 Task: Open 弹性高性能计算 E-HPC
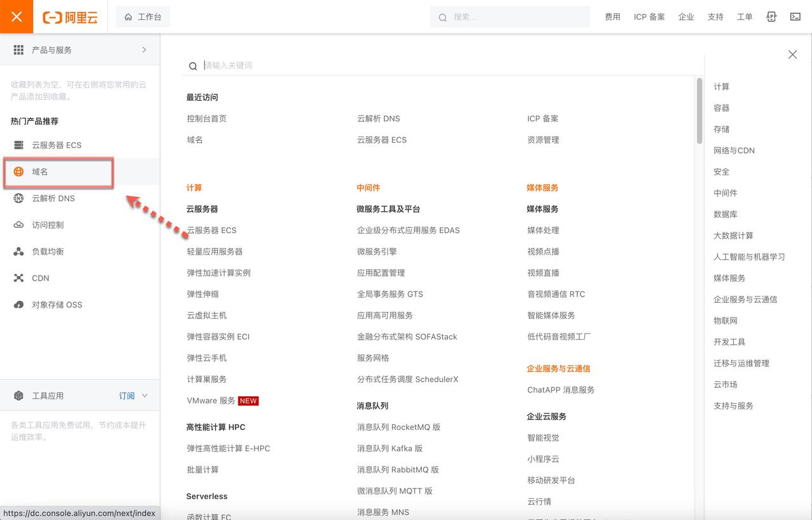[x=228, y=448]
